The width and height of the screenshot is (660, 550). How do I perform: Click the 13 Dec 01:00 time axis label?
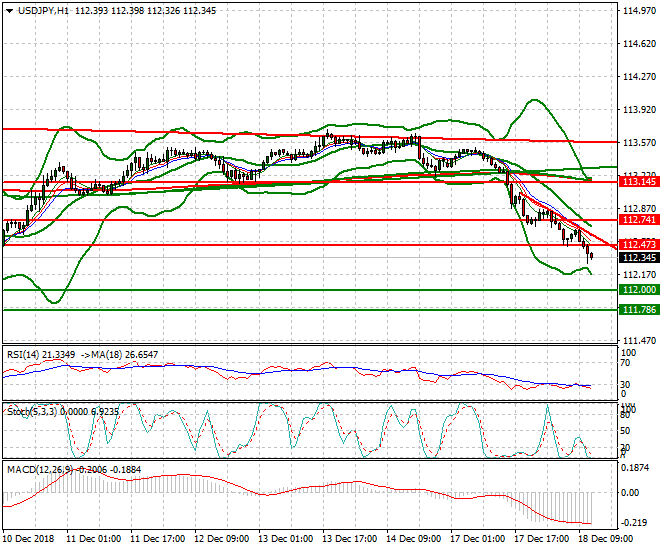click(286, 539)
